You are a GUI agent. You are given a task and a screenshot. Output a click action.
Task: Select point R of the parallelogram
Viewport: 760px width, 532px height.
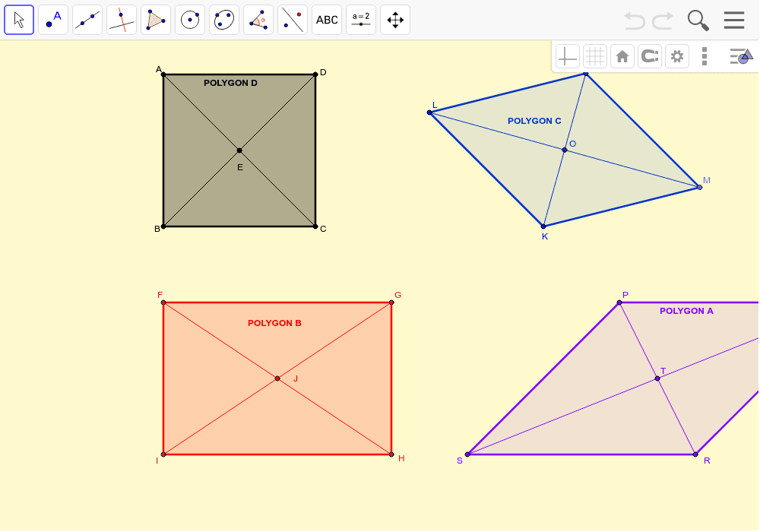pyautogui.click(x=695, y=454)
